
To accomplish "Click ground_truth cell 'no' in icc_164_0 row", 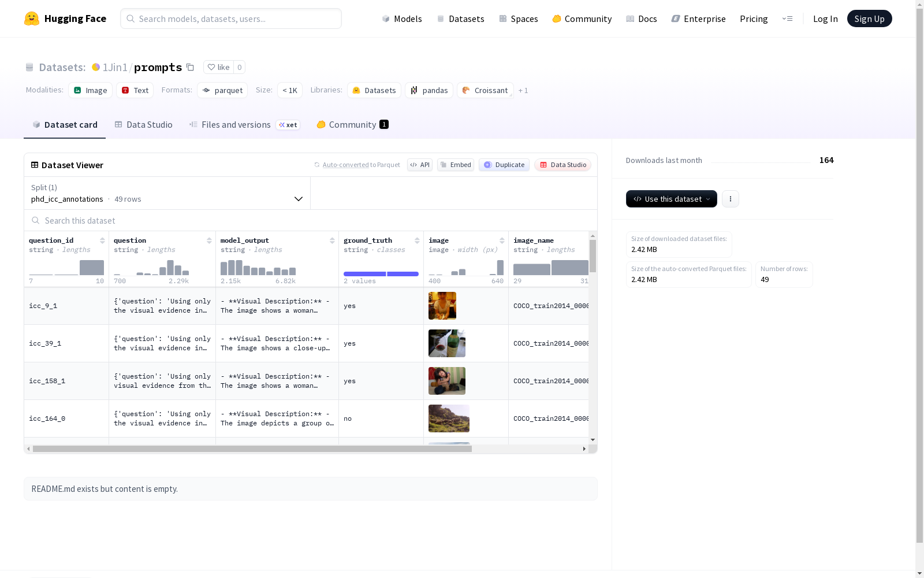I will (x=381, y=418).
